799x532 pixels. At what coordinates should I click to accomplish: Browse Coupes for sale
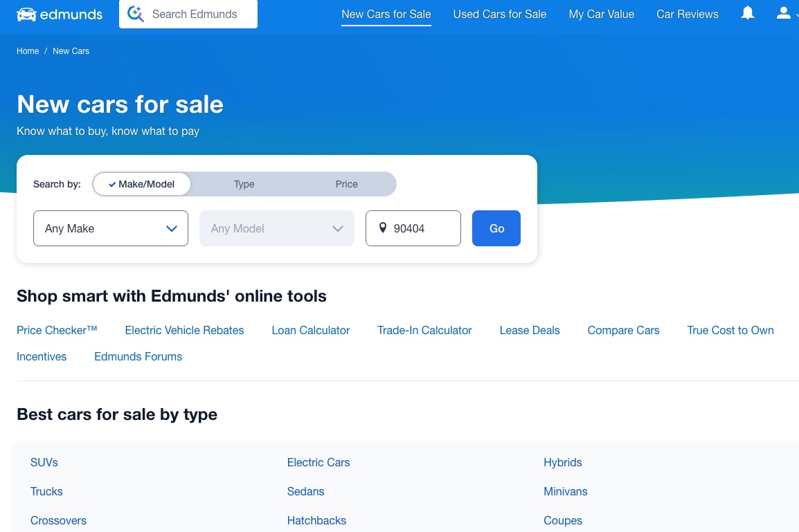563,520
